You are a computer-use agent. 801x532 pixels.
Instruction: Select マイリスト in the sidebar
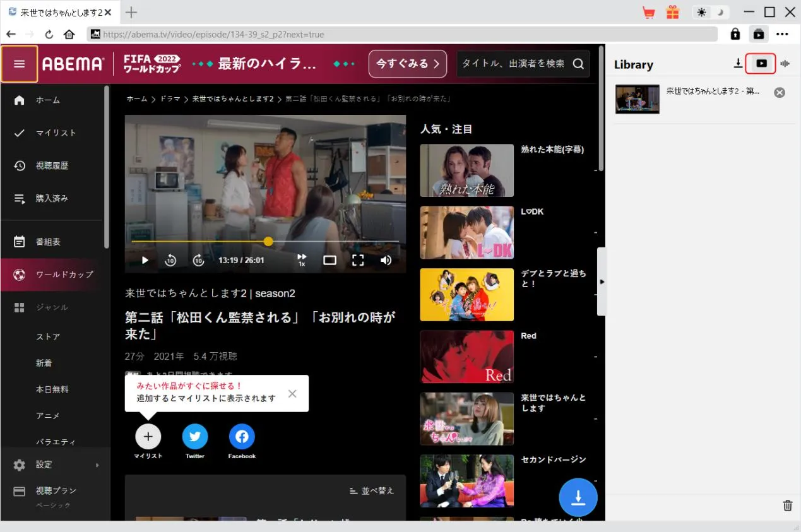pos(56,133)
